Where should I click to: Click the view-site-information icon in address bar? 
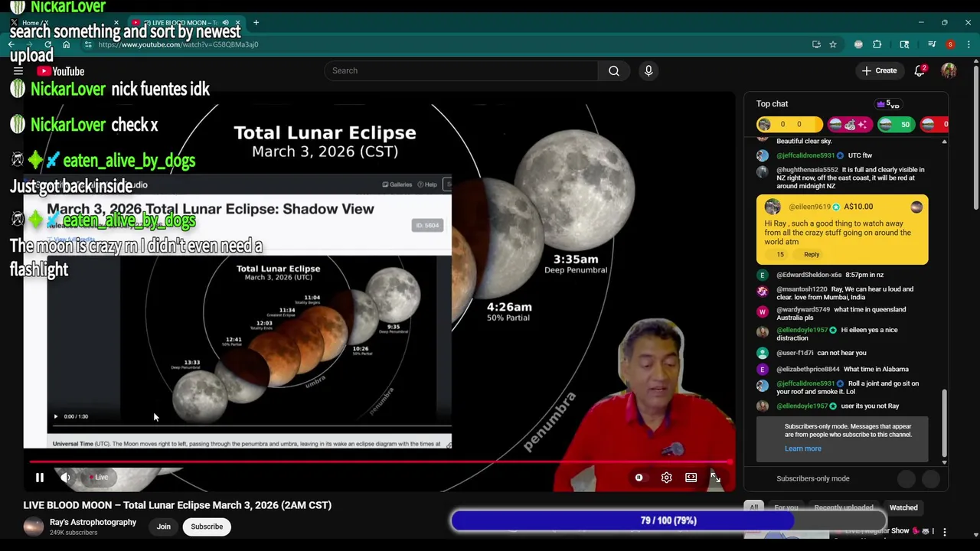point(88,44)
